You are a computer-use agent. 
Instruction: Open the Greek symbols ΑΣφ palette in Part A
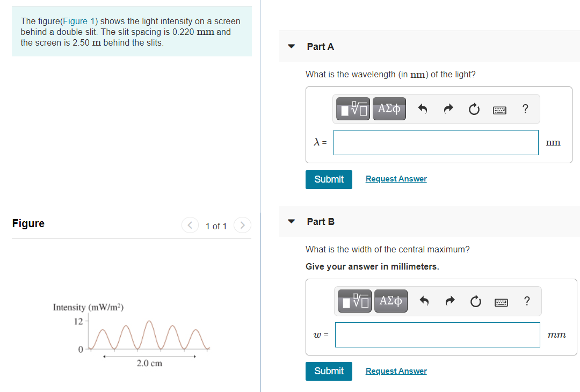[389, 108]
